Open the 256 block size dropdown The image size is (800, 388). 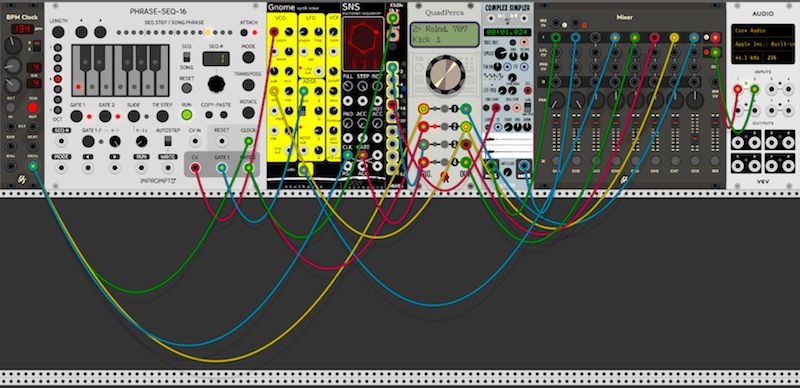[777, 58]
